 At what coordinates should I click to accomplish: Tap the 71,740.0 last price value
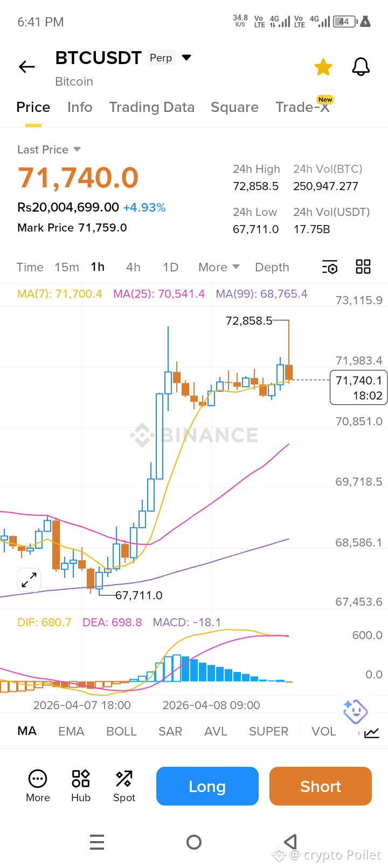tap(78, 178)
